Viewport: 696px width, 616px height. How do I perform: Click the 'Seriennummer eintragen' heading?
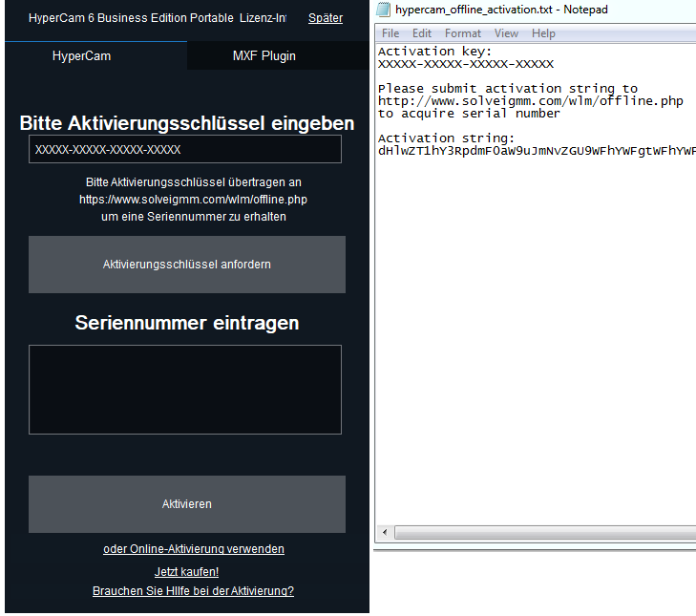(187, 323)
